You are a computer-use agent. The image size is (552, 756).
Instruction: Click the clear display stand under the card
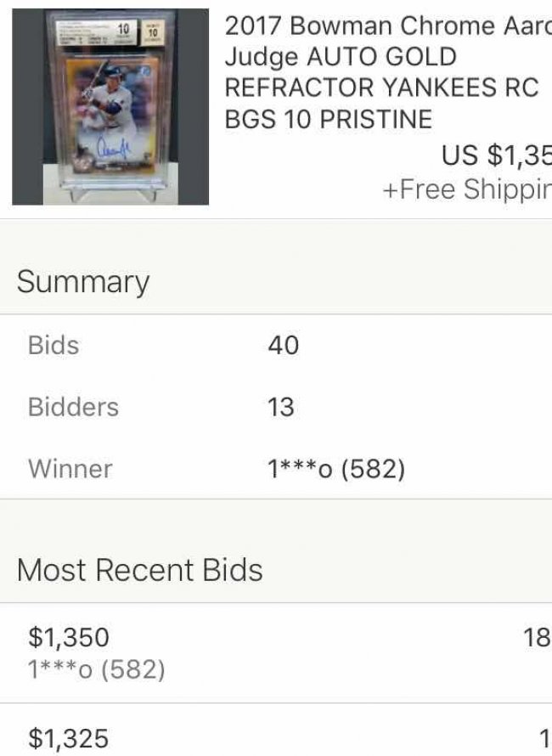coord(110,193)
